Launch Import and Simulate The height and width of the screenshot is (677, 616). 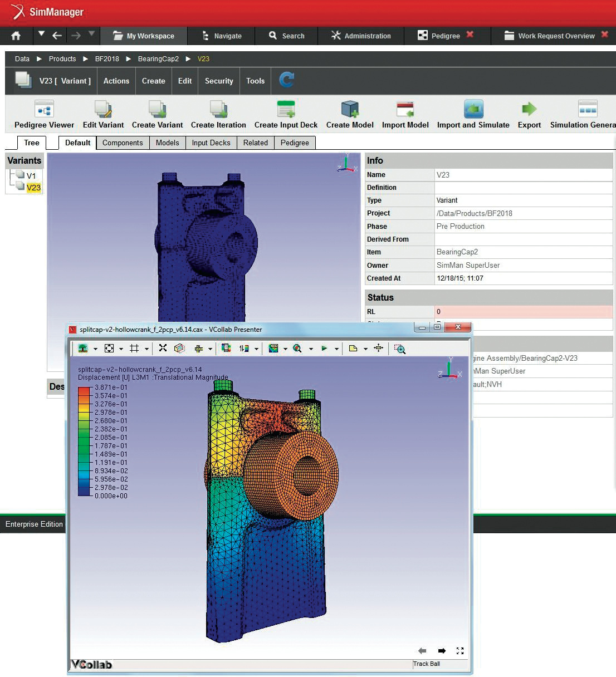(473, 109)
